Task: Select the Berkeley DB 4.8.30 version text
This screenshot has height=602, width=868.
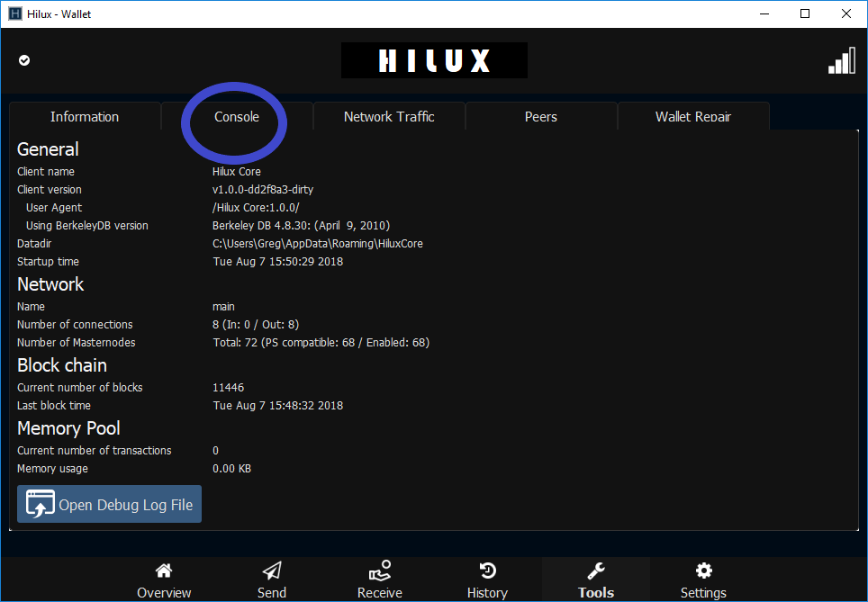Action: [x=301, y=225]
